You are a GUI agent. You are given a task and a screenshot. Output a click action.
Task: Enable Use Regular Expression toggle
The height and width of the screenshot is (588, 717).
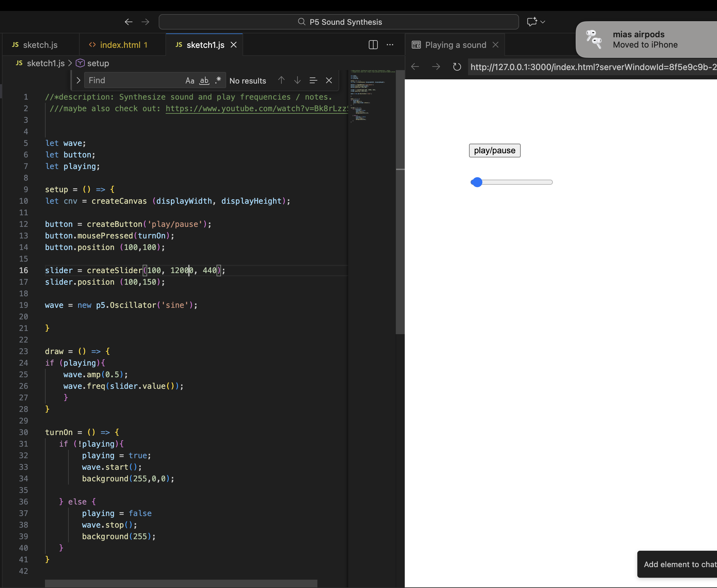click(x=218, y=80)
